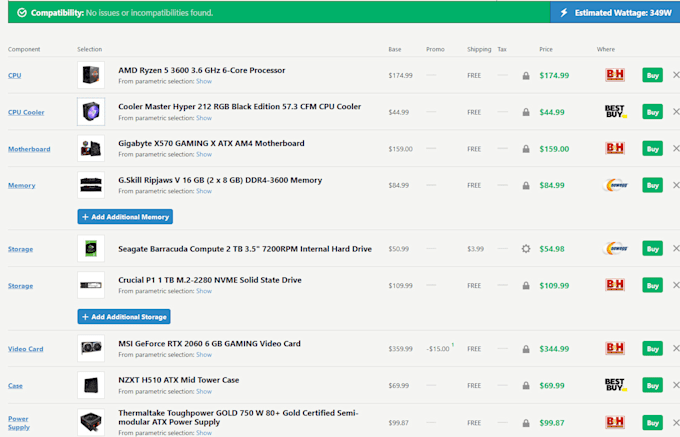The image size is (680, 437).
Task: Click the lock icon in the CPU Cooler row
Action: pyautogui.click(x=526, y=112)
